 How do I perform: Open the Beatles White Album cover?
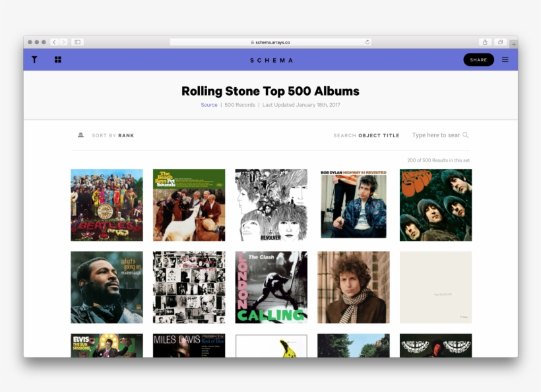pos(435,288)
